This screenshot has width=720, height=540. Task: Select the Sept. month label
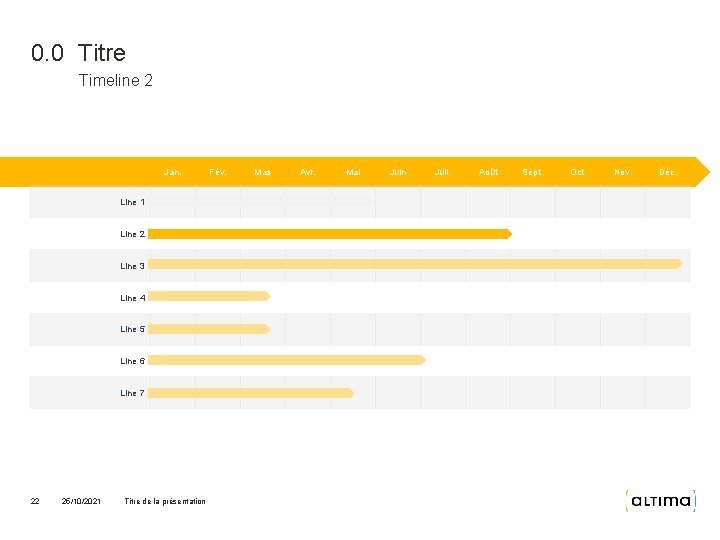pos(533,172)
